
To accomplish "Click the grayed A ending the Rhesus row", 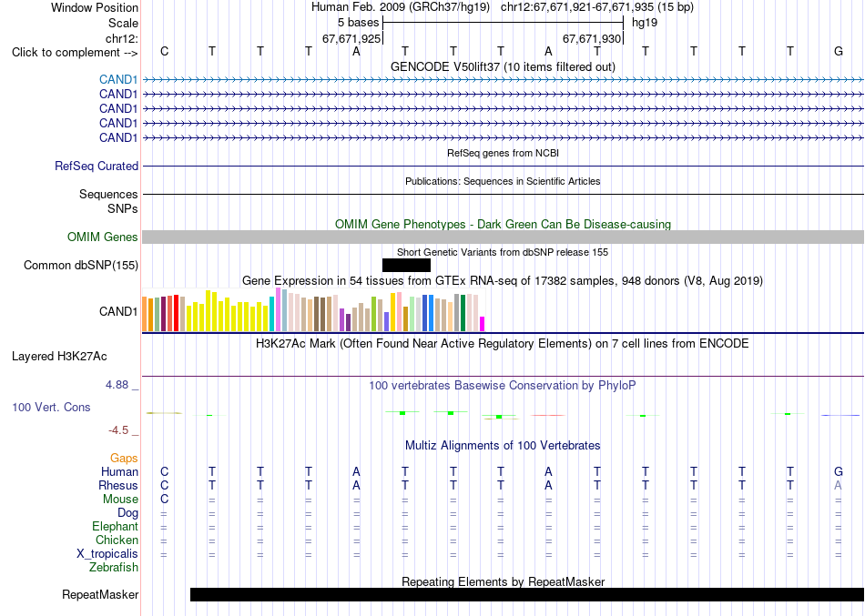I will pyautogui.click(x=838, y=485).
